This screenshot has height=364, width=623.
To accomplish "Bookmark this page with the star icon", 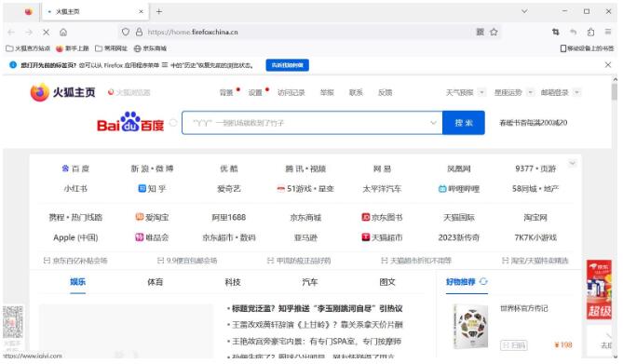I will pyautogui.click(x=494, y=32).
